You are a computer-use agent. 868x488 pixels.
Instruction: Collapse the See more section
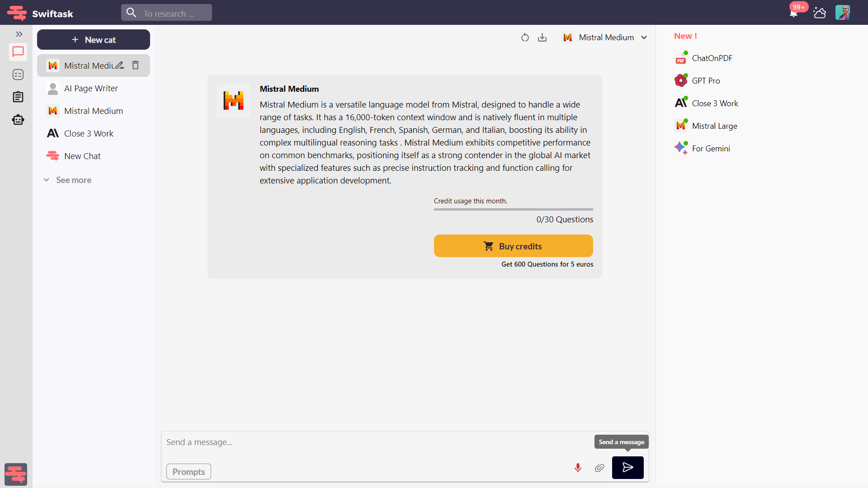pos(67,180)
